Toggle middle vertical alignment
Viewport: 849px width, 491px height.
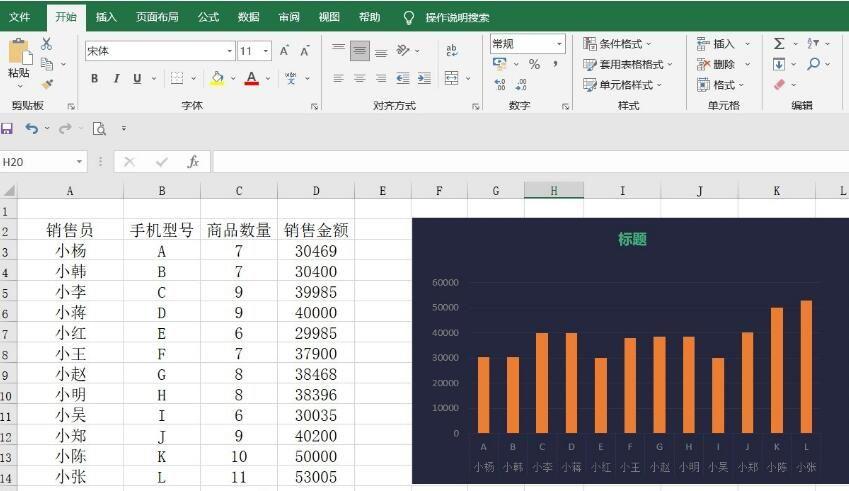[x=360, y=51]
